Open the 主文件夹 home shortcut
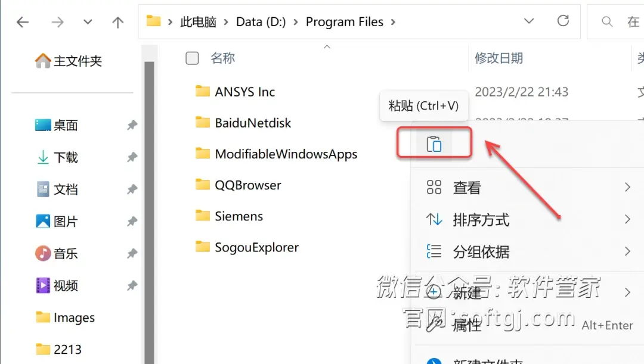Viewport: 644px width, 364px height. point(68,61)
